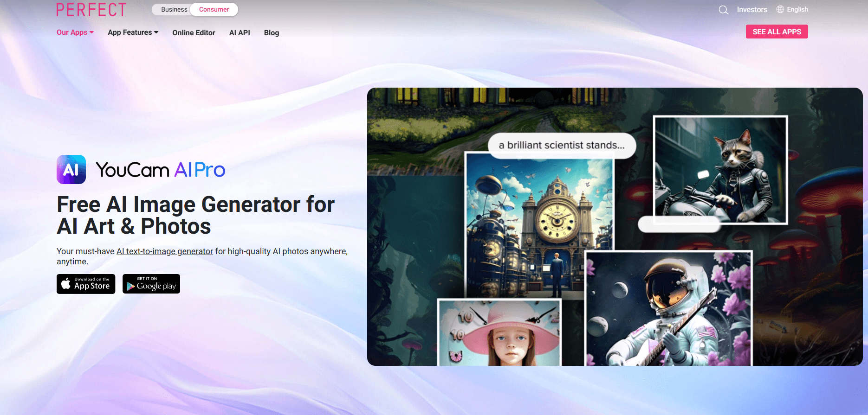Click the 'a brilliant scientist stands...' prompt bubble
This screenshot has height=415, width=868.
562,146
